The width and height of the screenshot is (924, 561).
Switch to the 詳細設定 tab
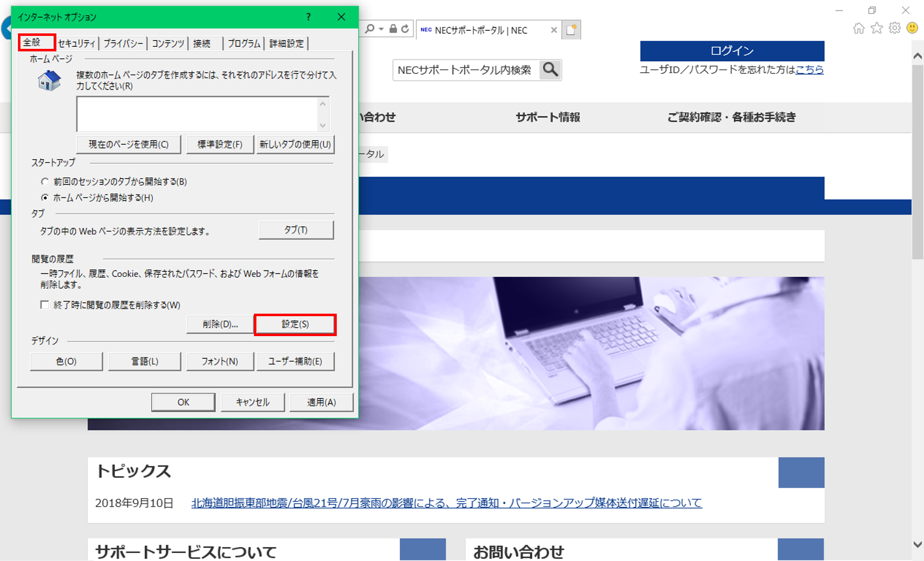(286, 43)
